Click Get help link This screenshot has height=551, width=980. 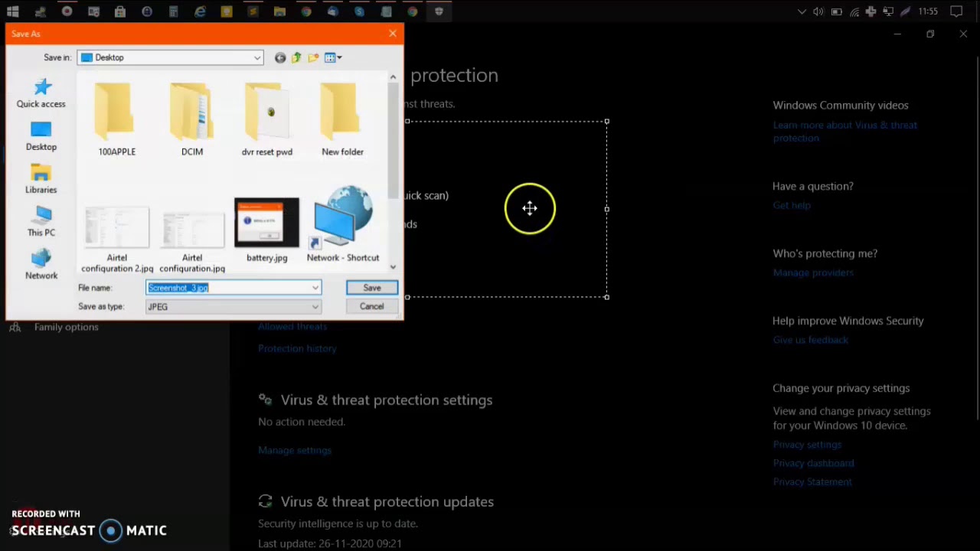792,205
